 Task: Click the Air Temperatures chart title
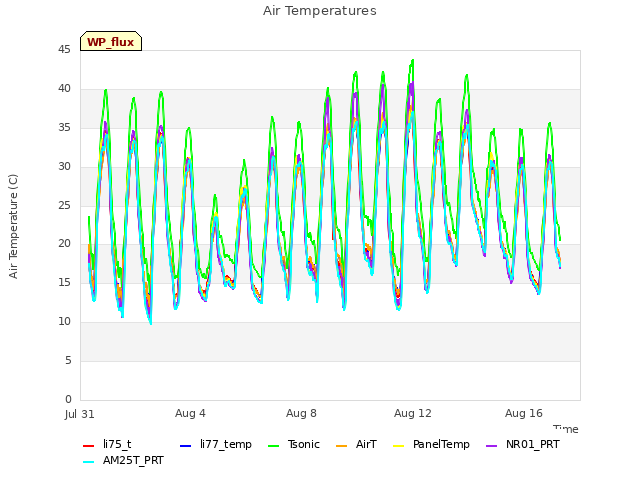tap(320, 11)
